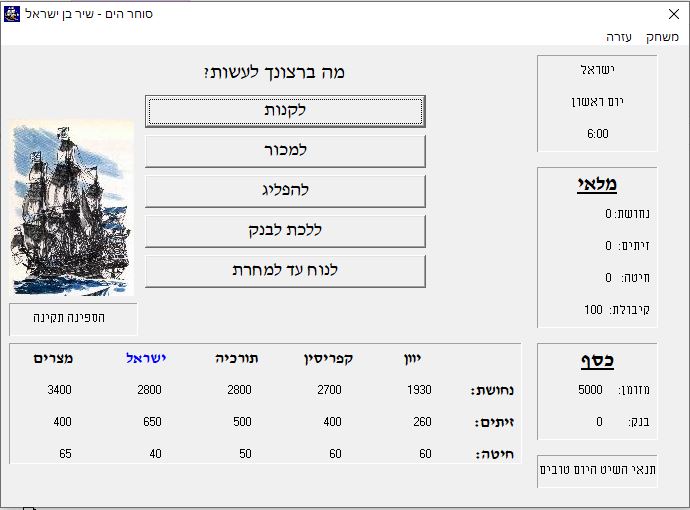690x510 pixels.
Task: Click the קיבולת capacity value 100
Action: point(593,310)
